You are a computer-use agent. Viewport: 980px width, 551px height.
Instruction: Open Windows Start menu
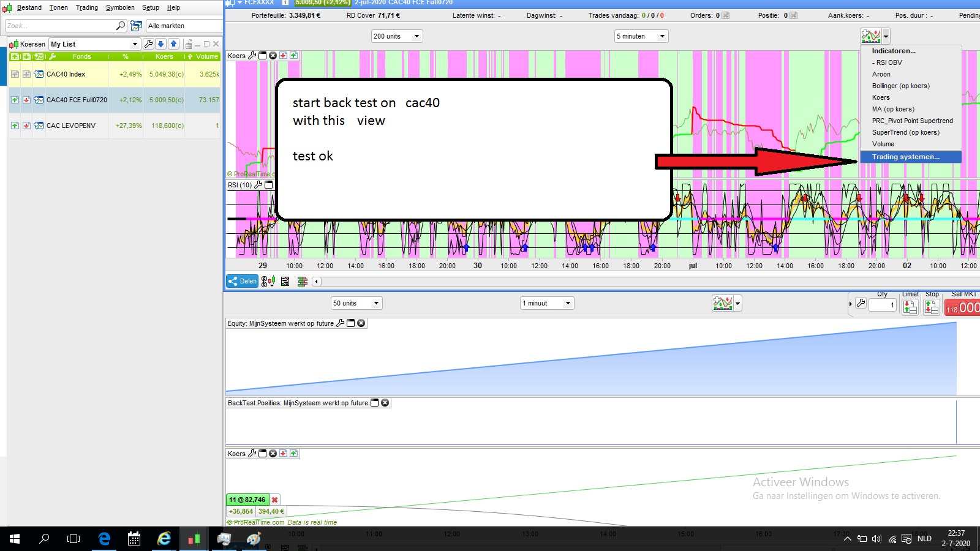tap(15, 539)
